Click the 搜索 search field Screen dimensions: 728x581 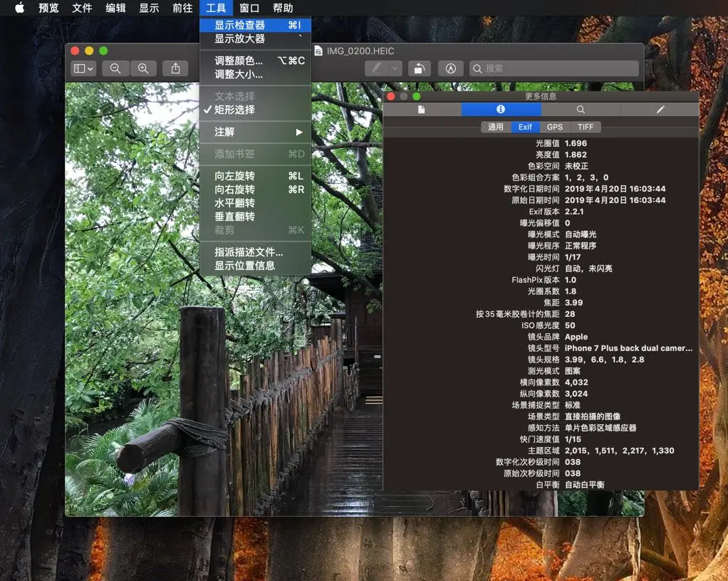coord(554,68)
